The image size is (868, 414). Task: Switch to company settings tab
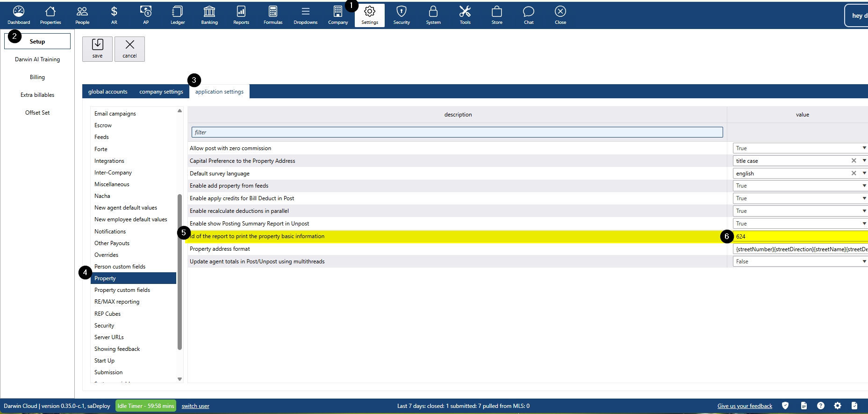click(x=161, y=92)
